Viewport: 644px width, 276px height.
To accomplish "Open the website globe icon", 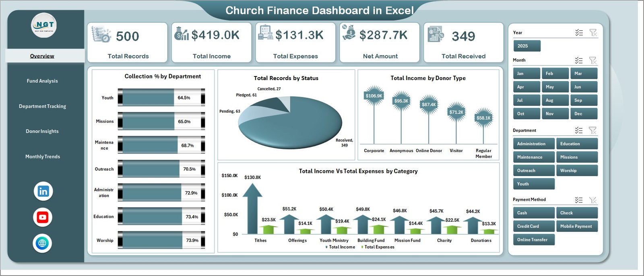I will [x=42, y=243].
